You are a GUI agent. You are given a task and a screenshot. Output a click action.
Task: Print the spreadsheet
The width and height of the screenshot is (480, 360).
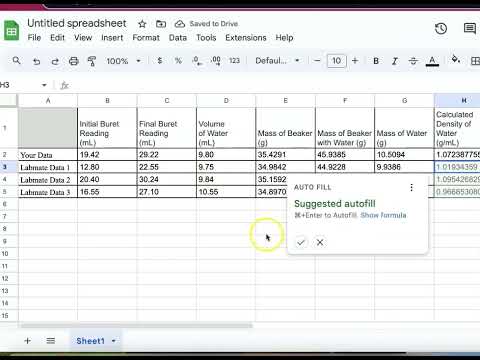(74, 61)
